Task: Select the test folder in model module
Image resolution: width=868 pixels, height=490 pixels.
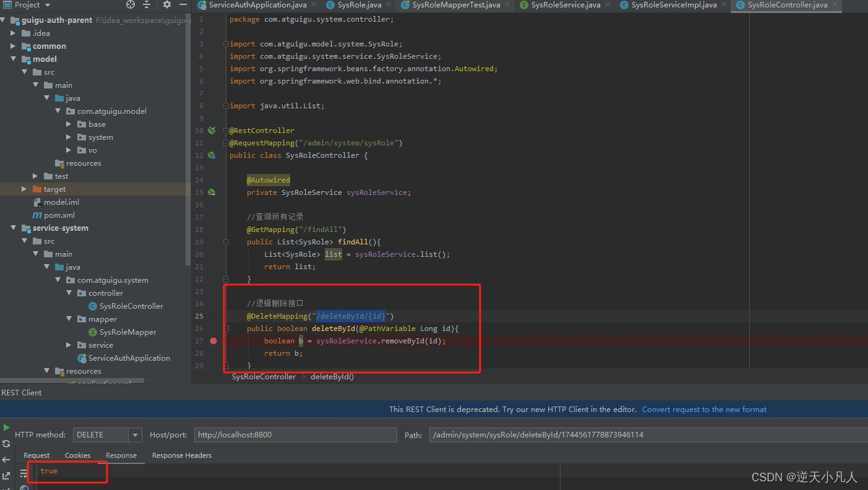Action: point(61,176)
